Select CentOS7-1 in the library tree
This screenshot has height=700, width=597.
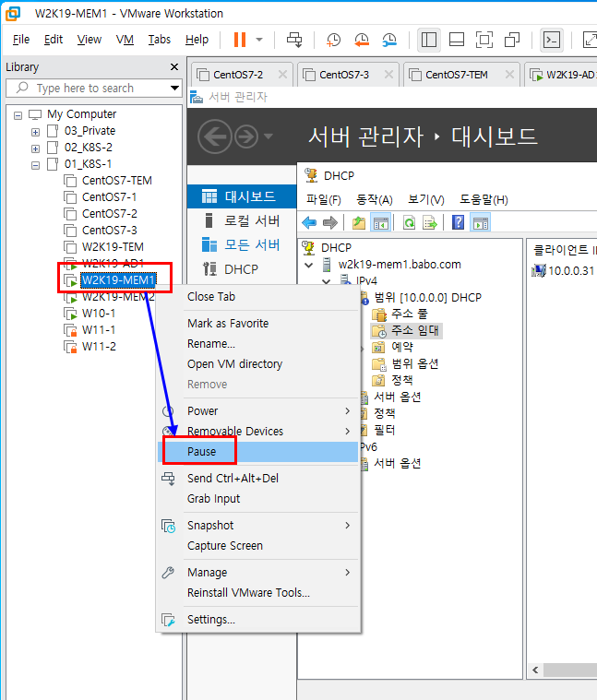coord(109,196)
